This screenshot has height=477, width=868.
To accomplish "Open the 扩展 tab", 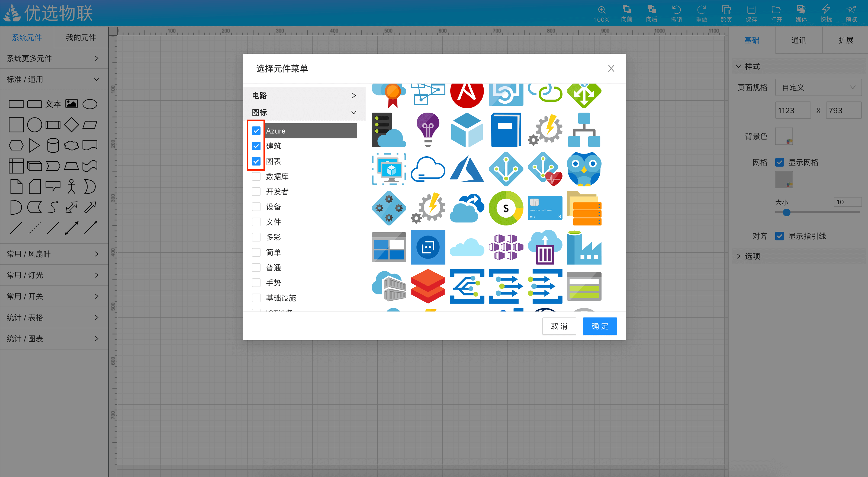I will (x=846, y=40).
